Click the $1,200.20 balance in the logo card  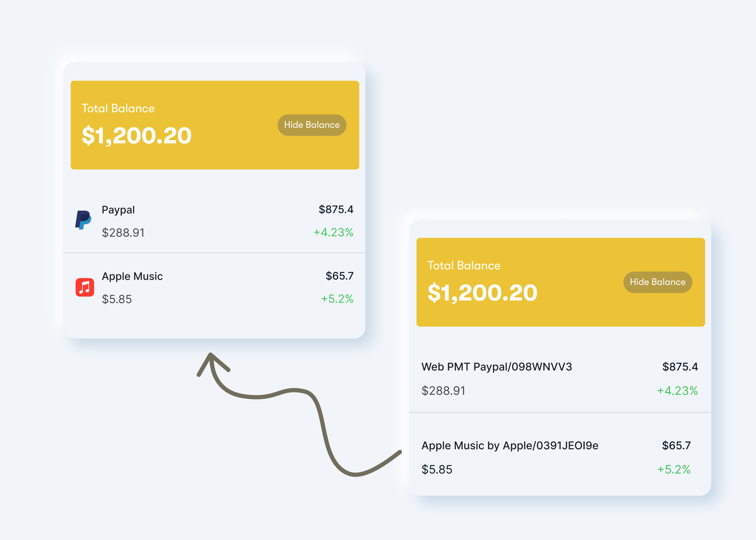pyautogui.click(x=137, y=136)
